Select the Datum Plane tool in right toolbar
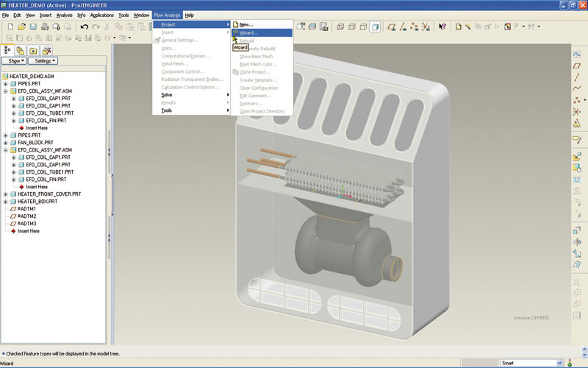Image resolution: width=588 pixels, height=368 pixels. tap(577, 66)
